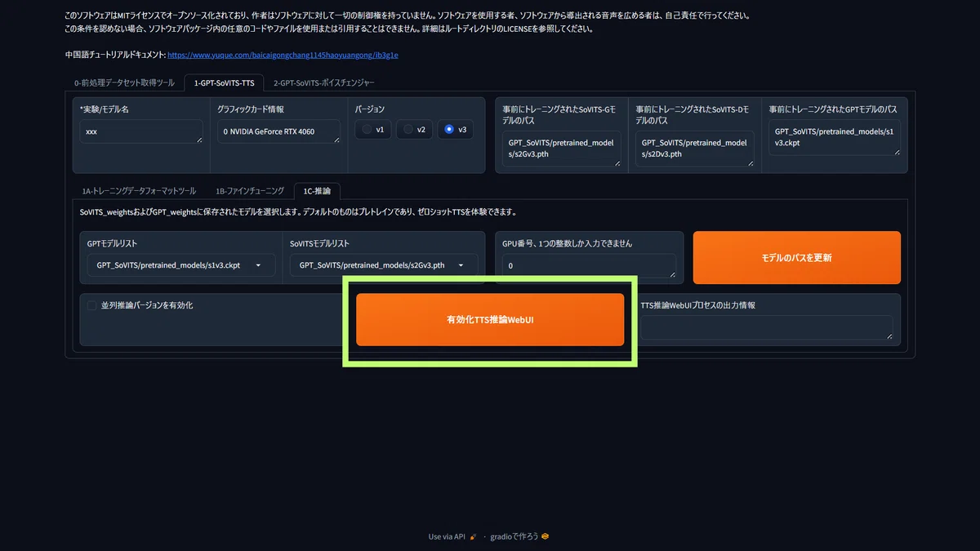Select version v3 radio button
Image resolution: width=980 pixels, height=551 pixels.
(456, 130)
